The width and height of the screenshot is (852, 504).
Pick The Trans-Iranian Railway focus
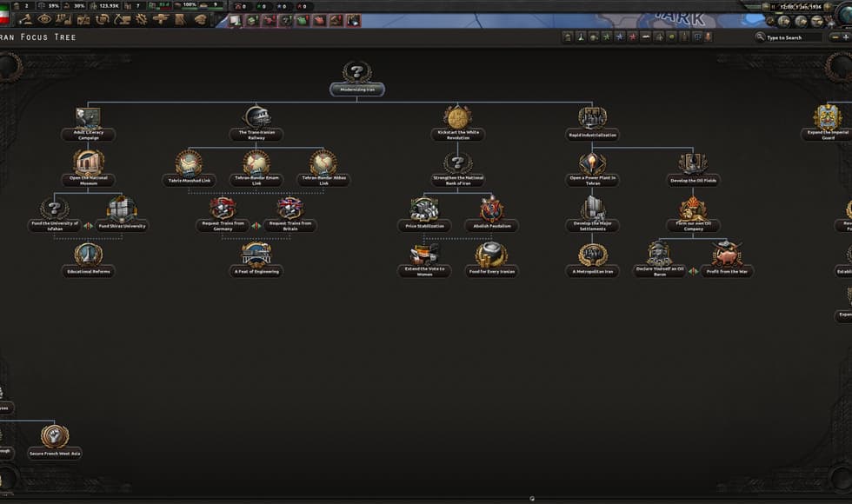[256, 123]
